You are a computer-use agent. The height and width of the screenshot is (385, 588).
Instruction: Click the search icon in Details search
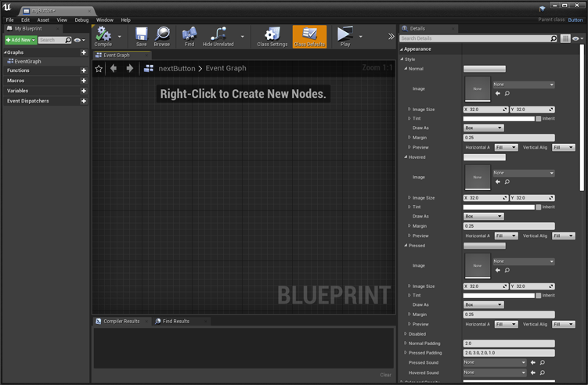point(554,38)
